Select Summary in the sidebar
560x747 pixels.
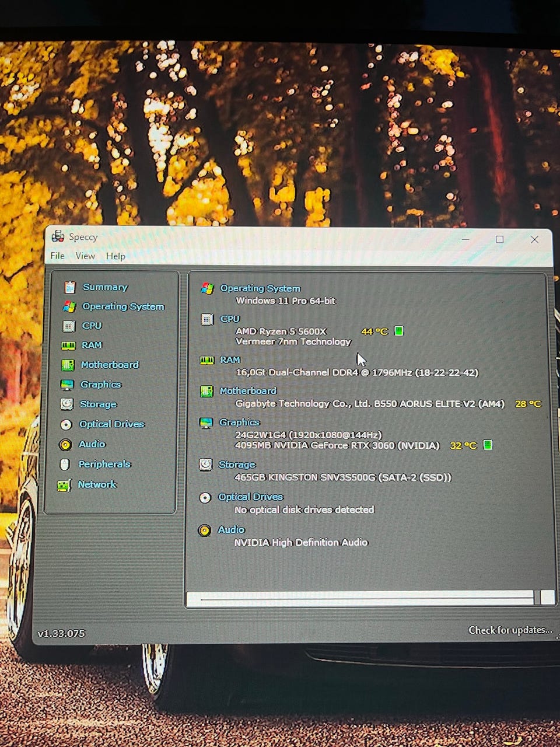105,287
